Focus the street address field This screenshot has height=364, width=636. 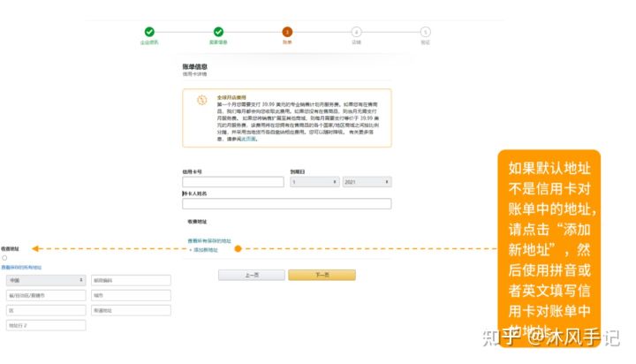point(131,310)
